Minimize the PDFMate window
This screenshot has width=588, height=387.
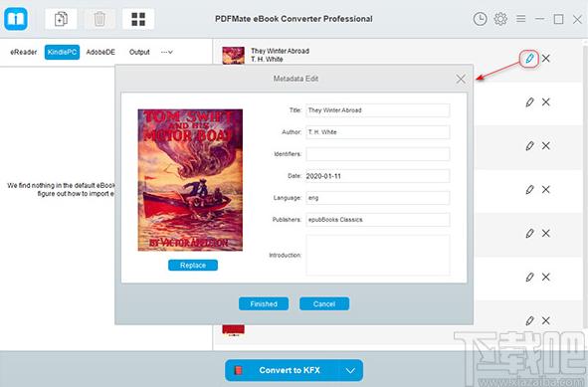(x=539, y=19)
